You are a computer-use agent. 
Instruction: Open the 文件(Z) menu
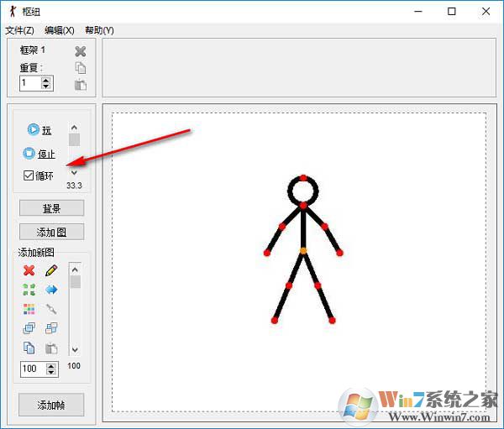[19, 30]
